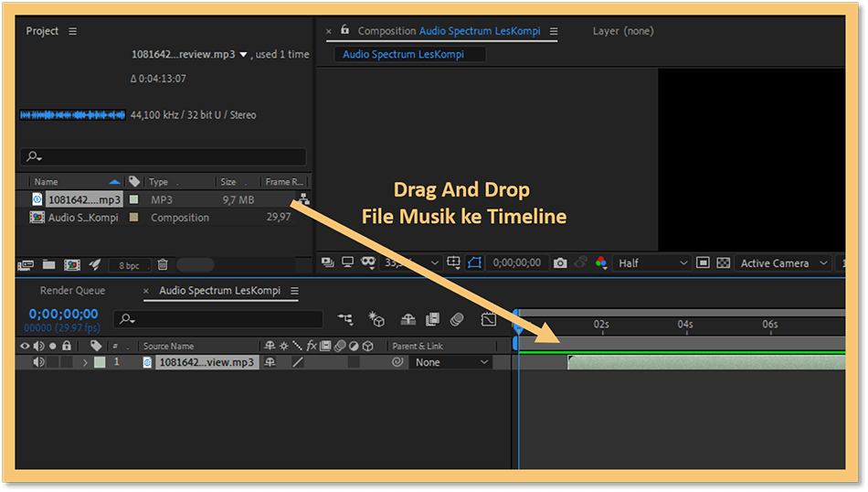Toggle quality switch on layer 1
This screenshot has width=868, height=492.
coord(298,362)
